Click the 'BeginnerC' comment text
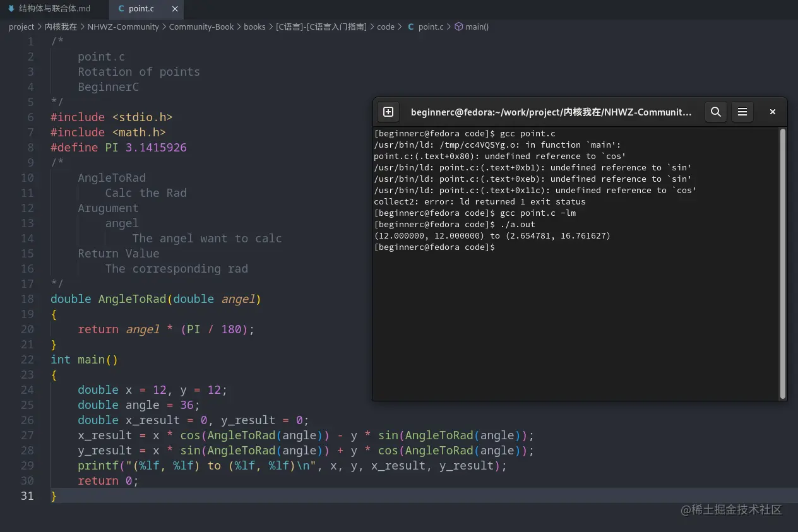The image size is (798, 532). 108,86
